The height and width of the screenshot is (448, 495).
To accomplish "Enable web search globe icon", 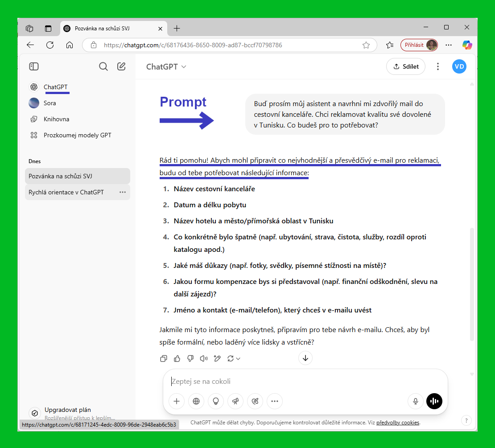I will coord(196,401).
